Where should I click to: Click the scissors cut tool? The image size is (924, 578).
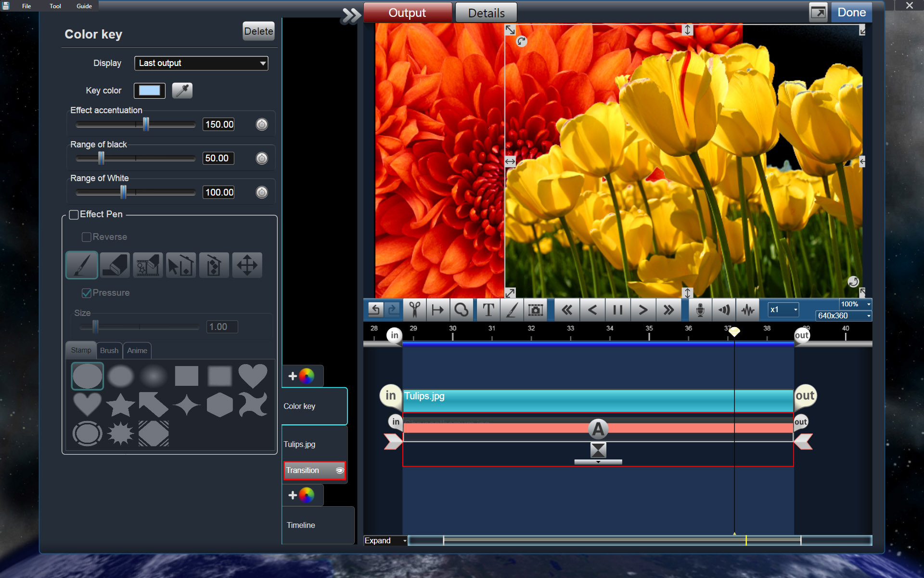pos(414,310)
